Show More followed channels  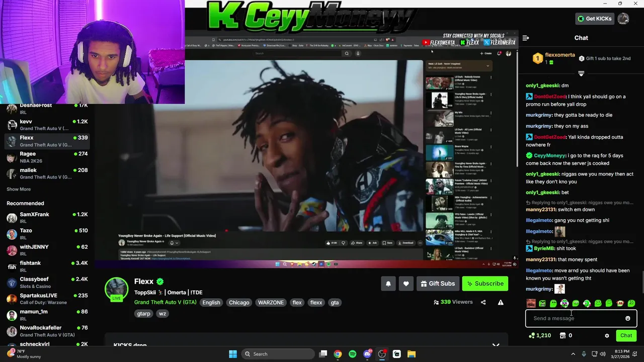[x=19, y=189]
